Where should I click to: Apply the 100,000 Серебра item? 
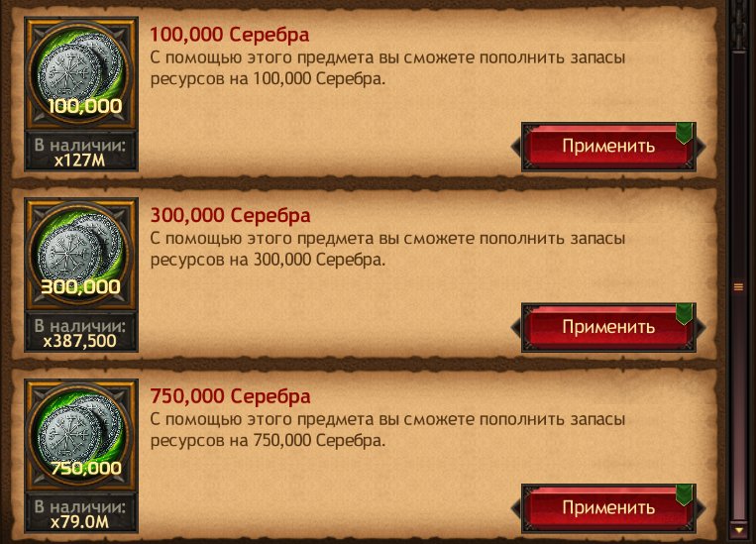tap(608, 146)
